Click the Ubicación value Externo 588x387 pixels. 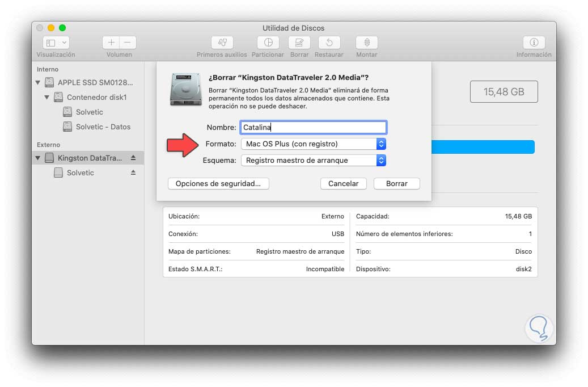click(x=333, y=216)
